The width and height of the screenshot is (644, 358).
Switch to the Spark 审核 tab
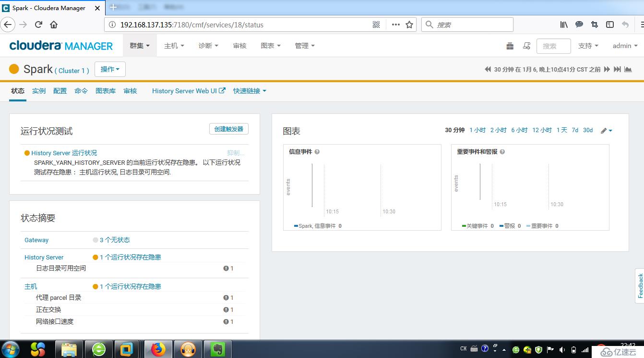(130, 91)
